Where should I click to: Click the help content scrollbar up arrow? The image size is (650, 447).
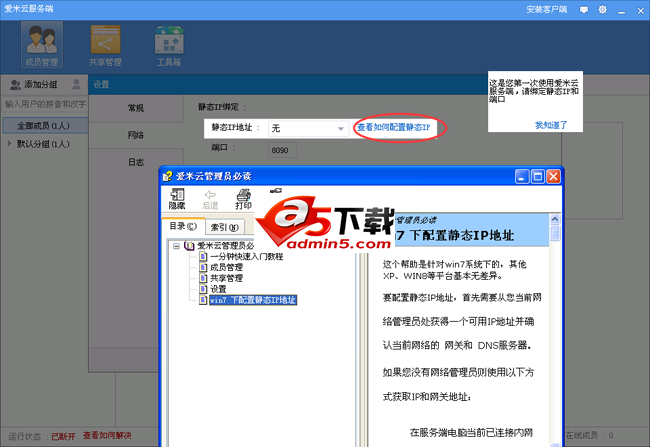point(555,219)
